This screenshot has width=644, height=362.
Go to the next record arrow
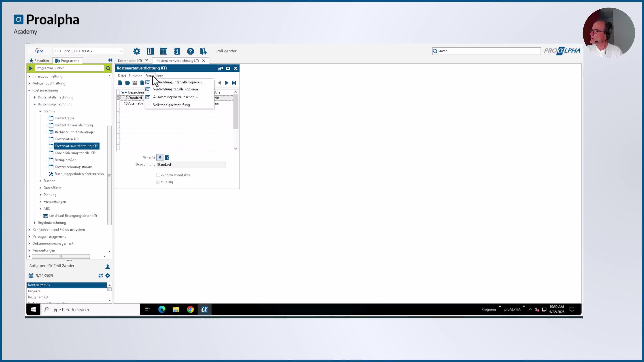(x=227, y=83)
